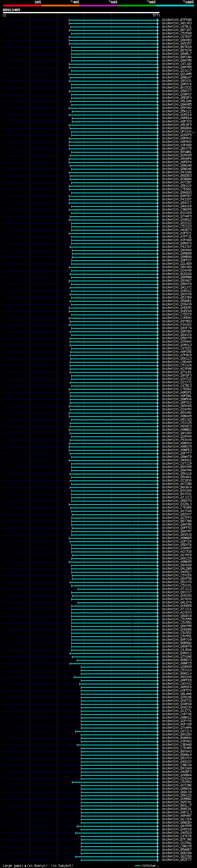Screen dimensions: 197x868
Task: Click the cyan ~100% legend color segment
Action: 175,6
